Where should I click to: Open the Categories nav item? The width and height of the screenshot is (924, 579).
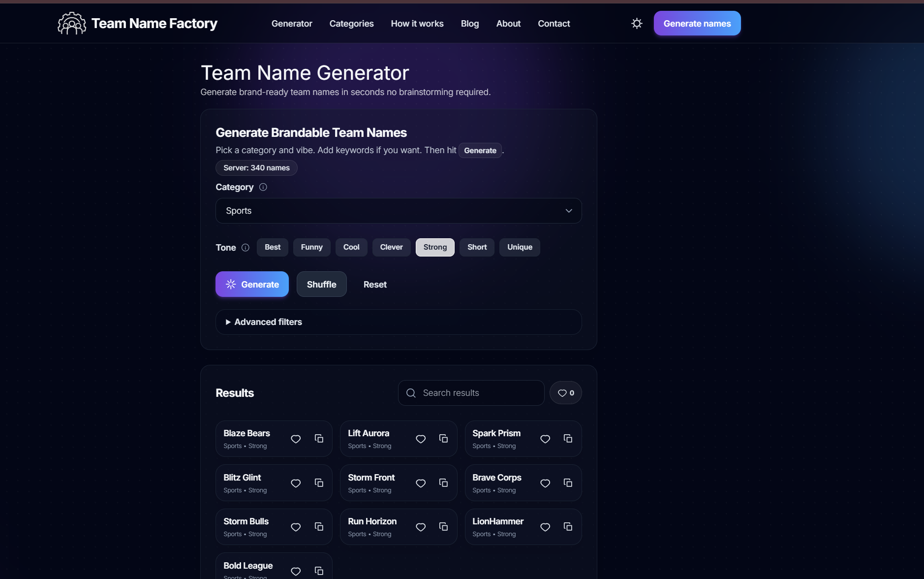coord(352,24)
